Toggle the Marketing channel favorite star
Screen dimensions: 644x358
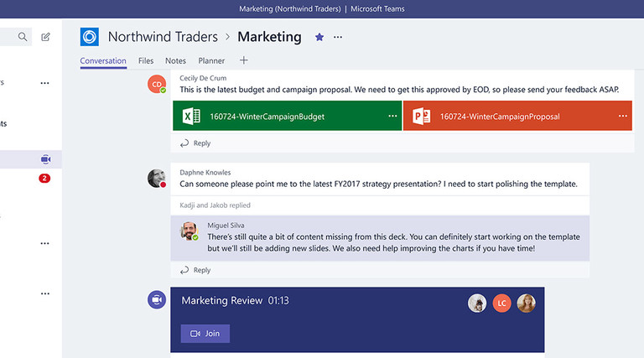pyautogui.click(x=319, y=38)
